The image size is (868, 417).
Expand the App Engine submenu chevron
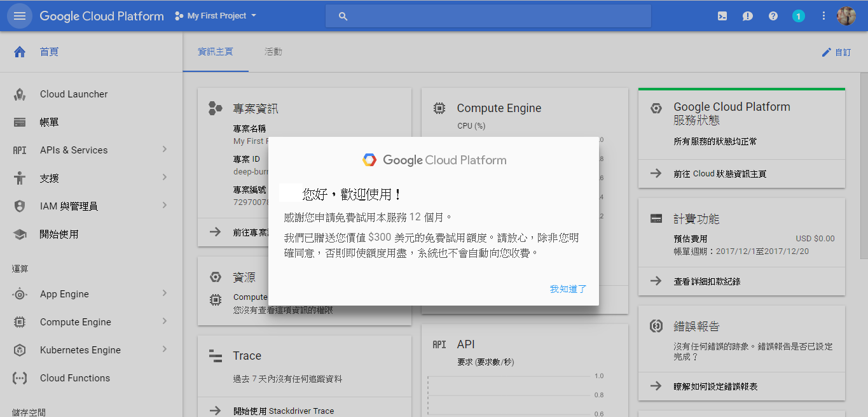point(164,293)
